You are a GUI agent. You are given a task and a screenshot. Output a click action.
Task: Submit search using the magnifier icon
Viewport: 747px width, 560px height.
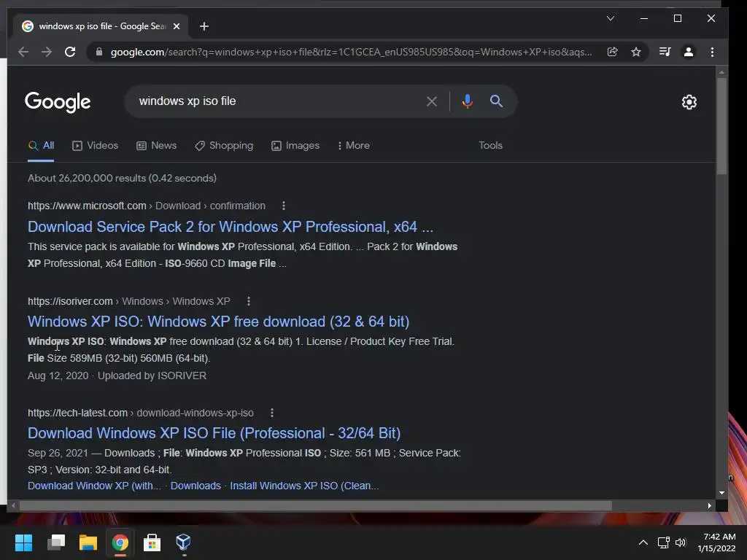[496, 101]
